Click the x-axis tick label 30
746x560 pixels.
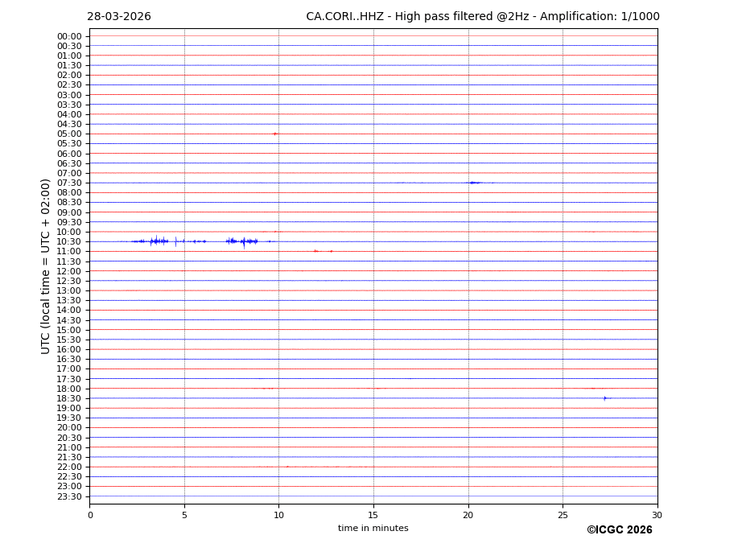657,515
